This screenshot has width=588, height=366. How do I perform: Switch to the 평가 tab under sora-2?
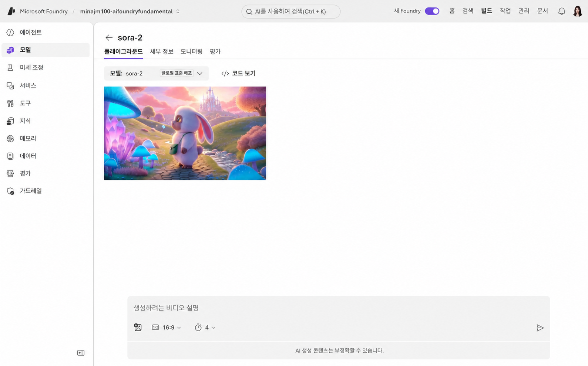215,51
